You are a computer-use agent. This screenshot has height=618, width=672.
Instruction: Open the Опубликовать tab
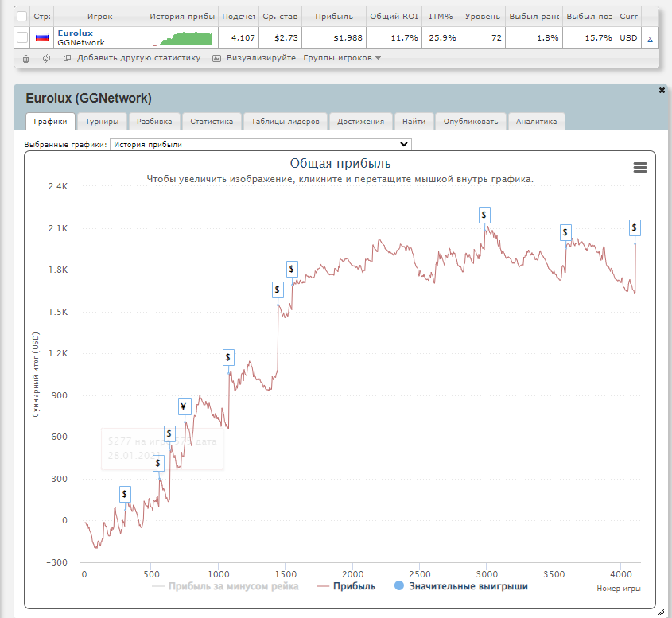pos(471,121)
